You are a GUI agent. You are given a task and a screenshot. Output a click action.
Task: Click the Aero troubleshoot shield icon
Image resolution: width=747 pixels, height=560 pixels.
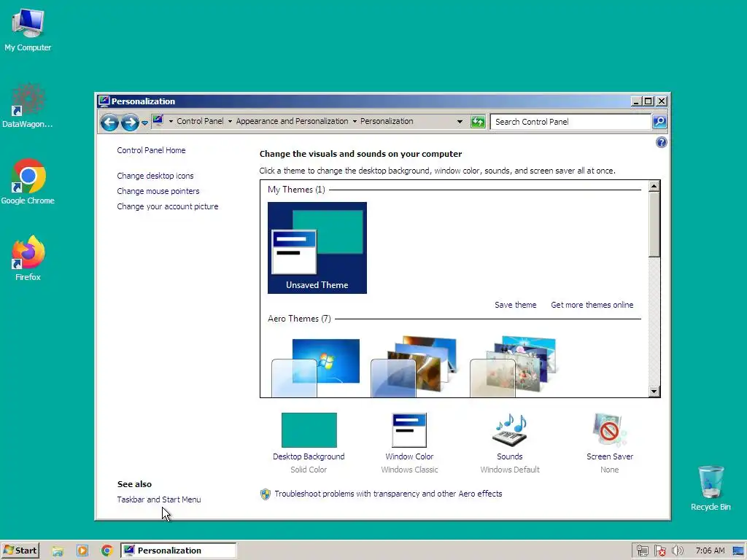tap(266, 494)
